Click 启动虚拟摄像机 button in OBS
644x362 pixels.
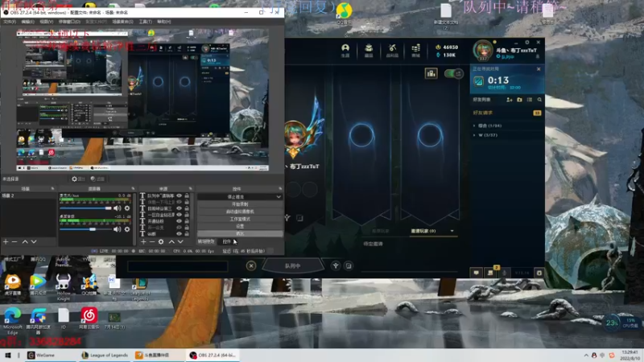240,212
